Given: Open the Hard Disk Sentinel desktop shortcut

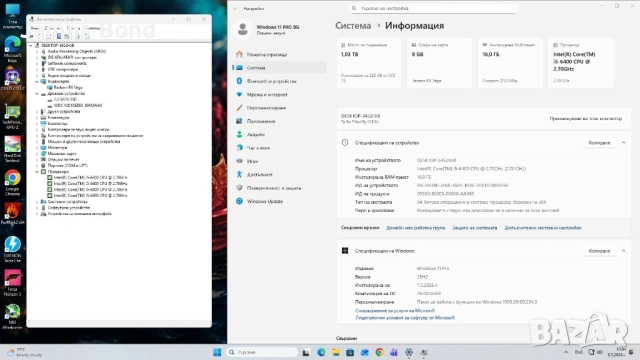Looking at the screenshot, I should pos(12,149).
